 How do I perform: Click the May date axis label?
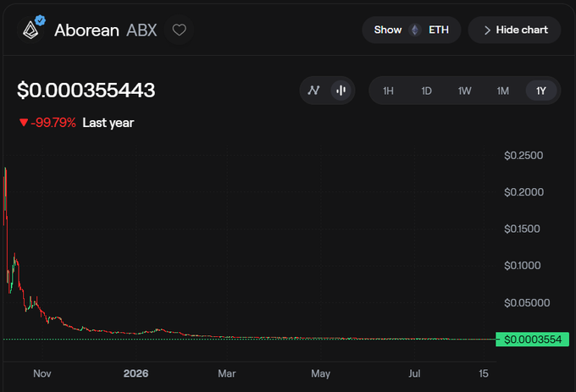click(x=321, y=373)
